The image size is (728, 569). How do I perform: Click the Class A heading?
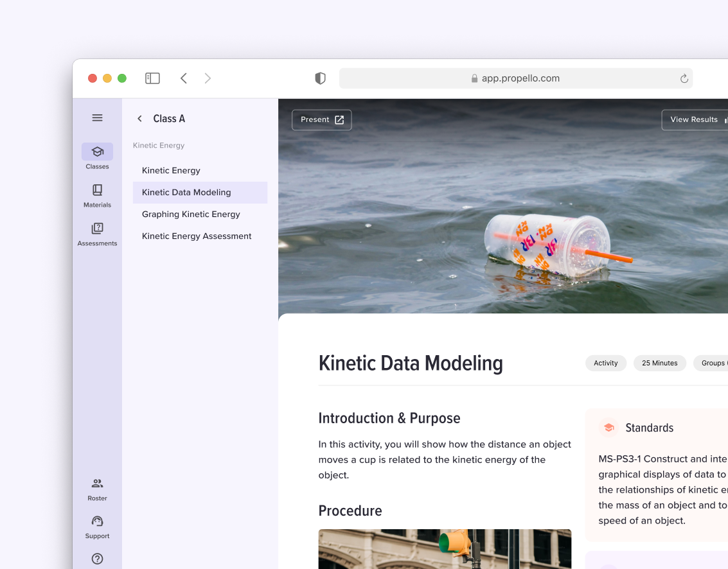[169, 119]
